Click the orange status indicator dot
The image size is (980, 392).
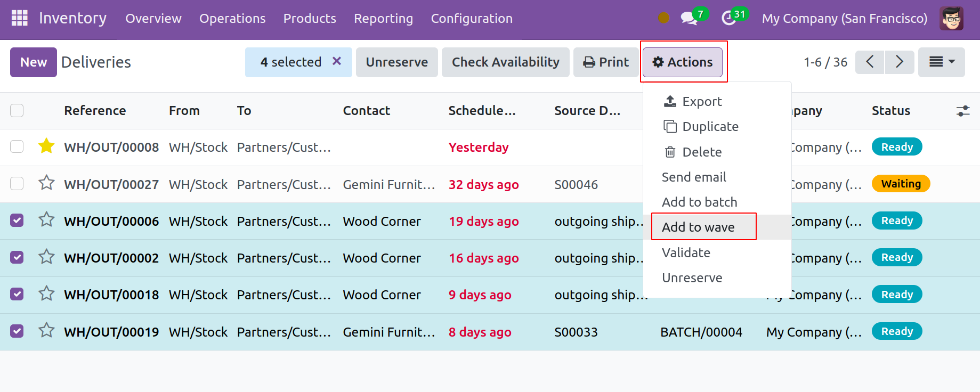[663, 18]
